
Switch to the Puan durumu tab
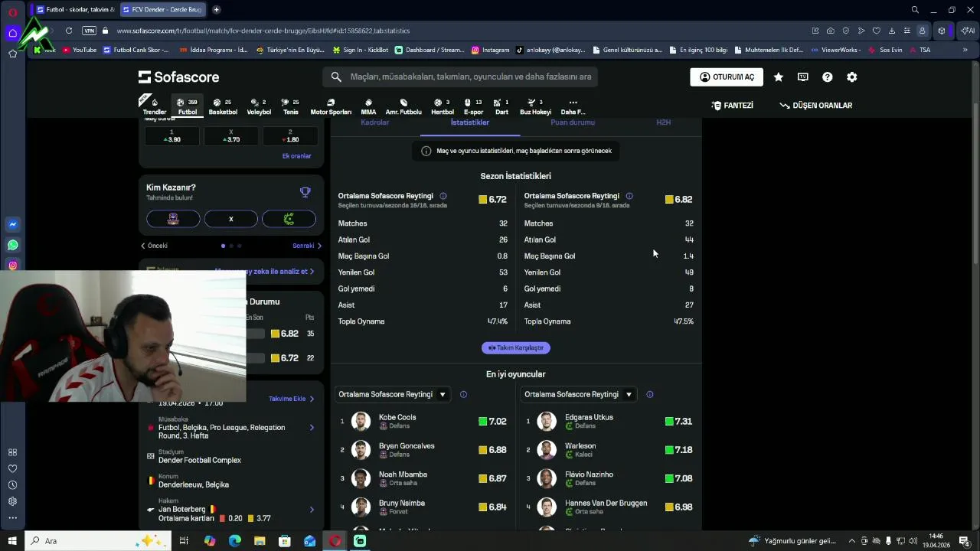click(573, 122)
